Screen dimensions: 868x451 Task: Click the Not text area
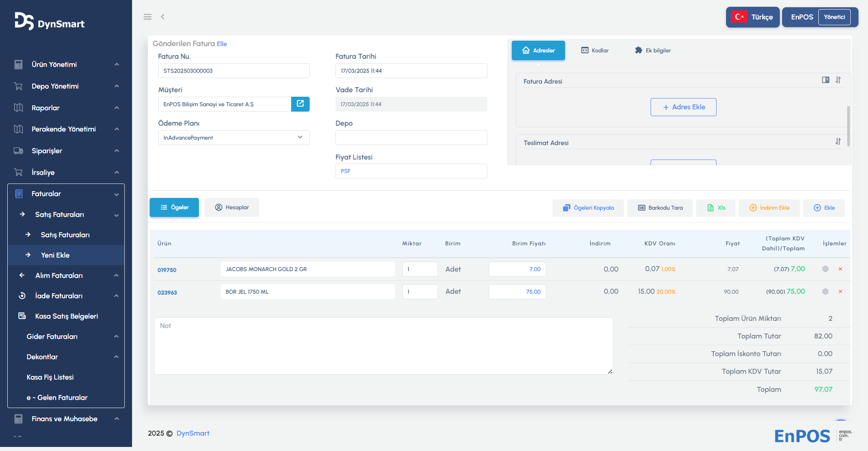pyautogui.click(x=383, y=346)
